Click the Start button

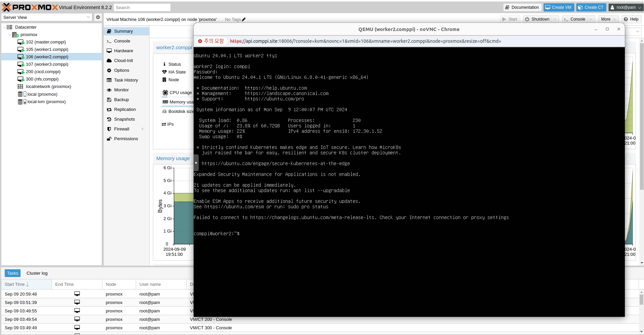(510, 19)
